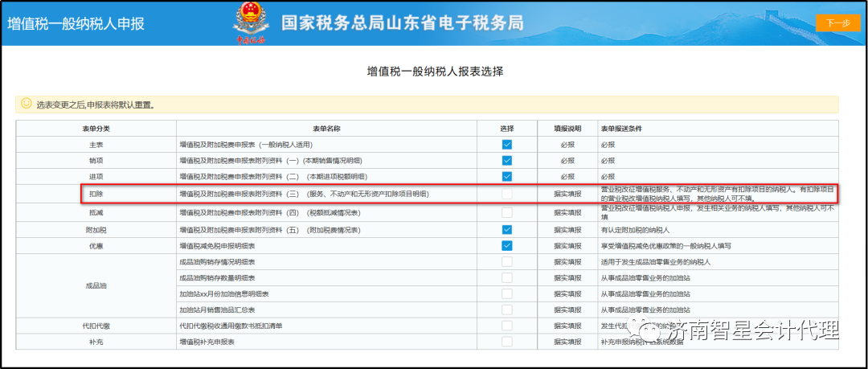
Task: Click the 优惠 category cell
Action: tap(96, 245)
